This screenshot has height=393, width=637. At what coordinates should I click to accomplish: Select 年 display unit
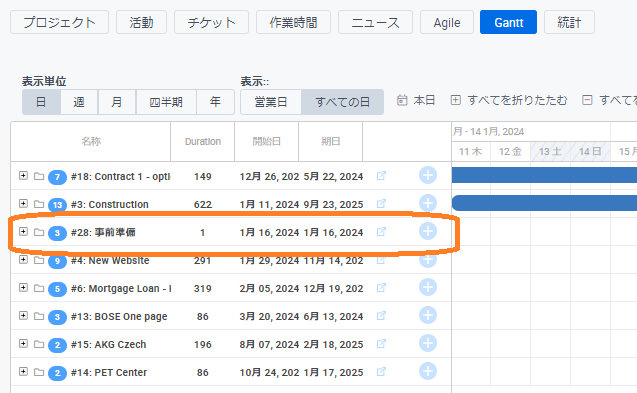(x=215, y=102)
